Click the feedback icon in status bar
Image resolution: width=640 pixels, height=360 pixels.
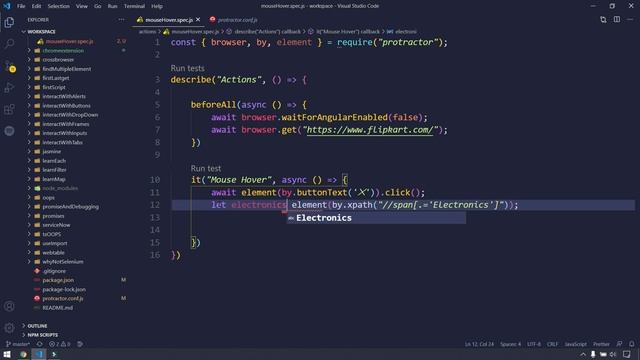(620, 344)
